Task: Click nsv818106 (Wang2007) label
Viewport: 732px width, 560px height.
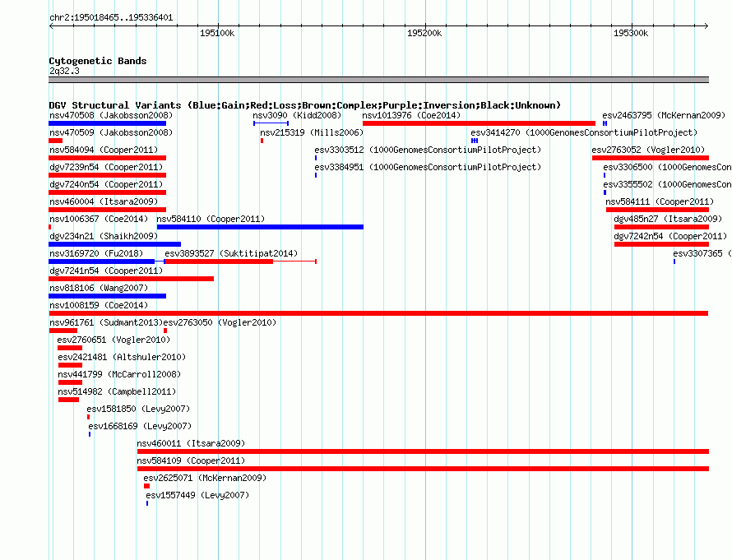Action: tap(99, 288)
